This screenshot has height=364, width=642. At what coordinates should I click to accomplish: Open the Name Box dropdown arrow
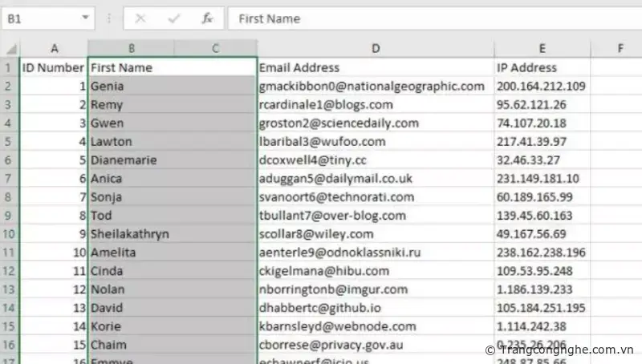85,18
